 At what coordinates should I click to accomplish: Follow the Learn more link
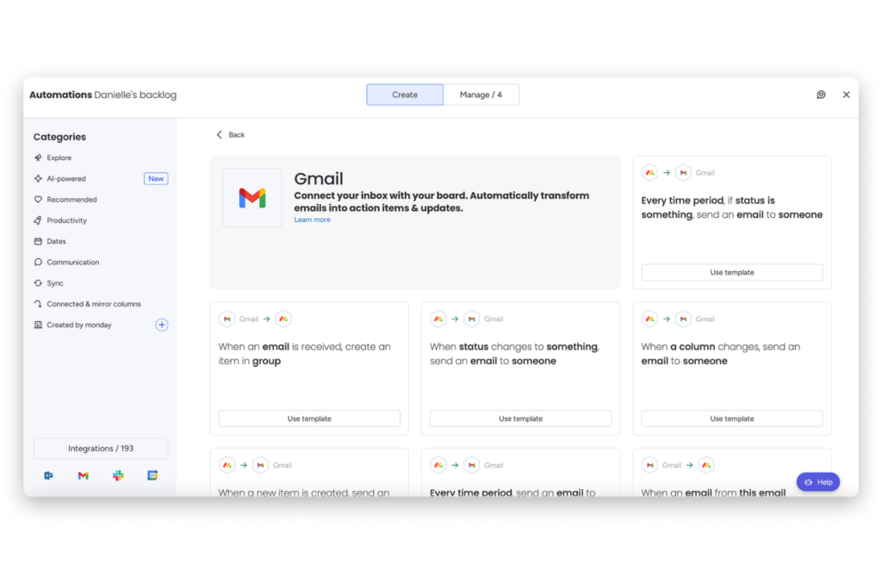pos(312,220)
